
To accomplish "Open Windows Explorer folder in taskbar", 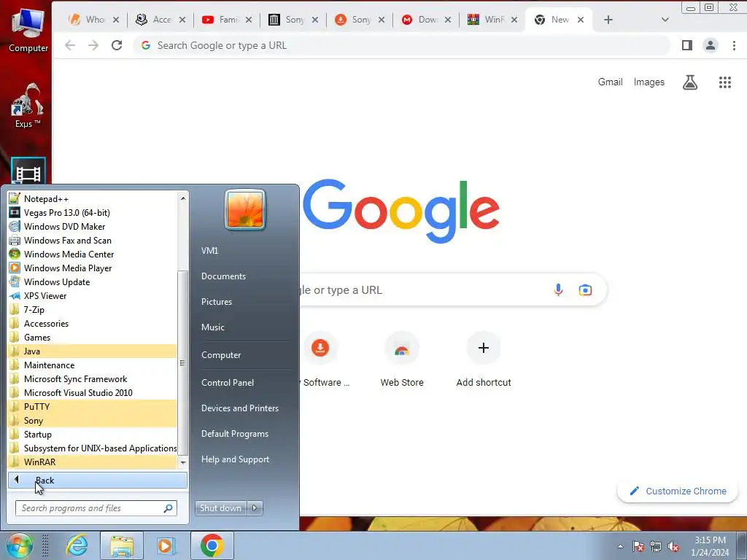I will point(122,545).
